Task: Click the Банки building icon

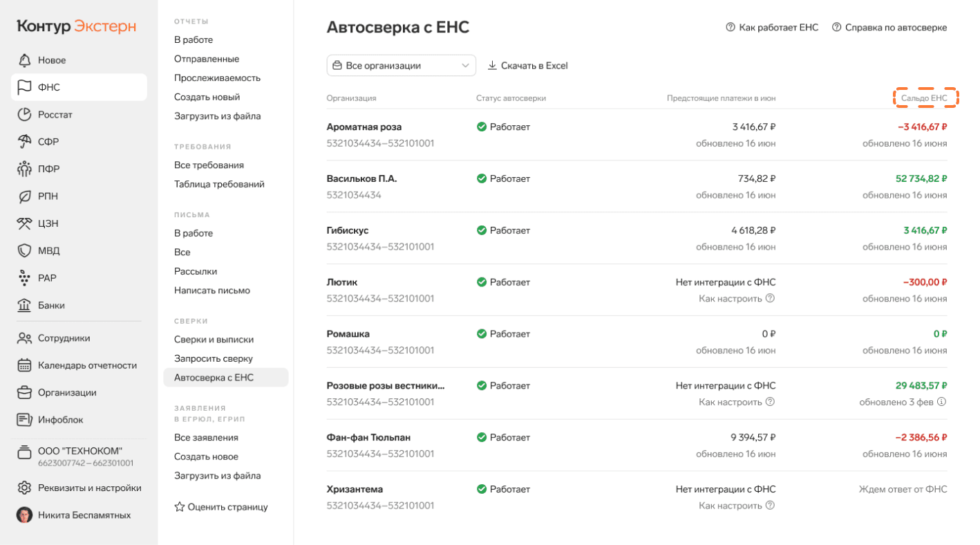Action: [x=25, y=305]
